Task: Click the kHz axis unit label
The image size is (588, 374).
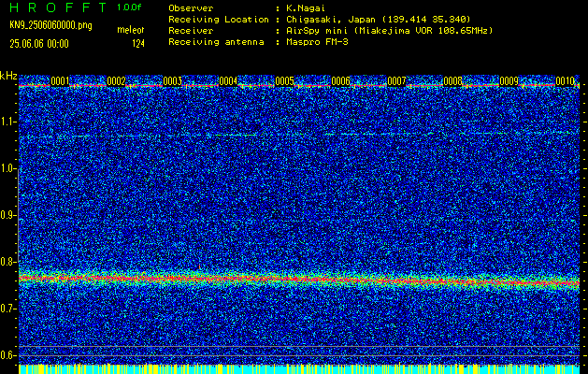Action: [8, 76]
